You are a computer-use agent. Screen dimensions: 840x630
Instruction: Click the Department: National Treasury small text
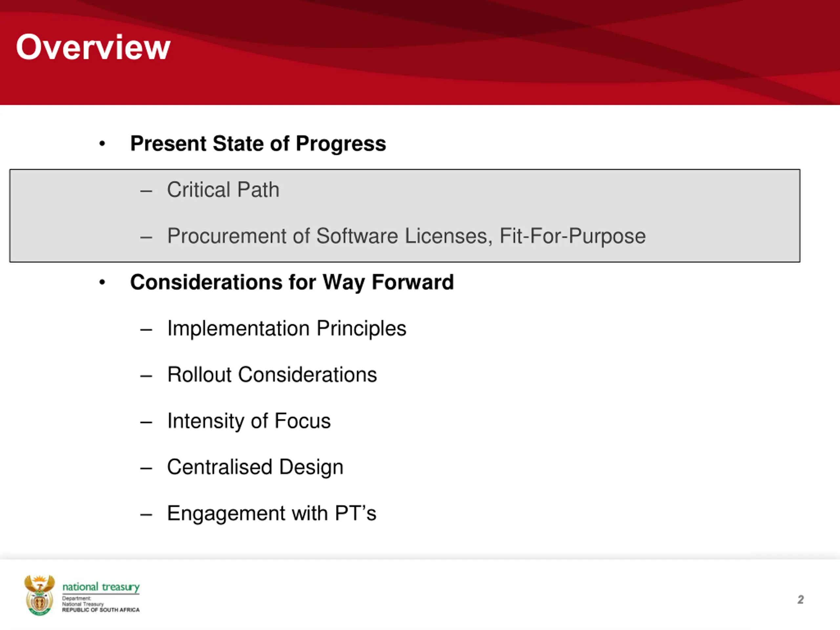(x=83, y=601)
